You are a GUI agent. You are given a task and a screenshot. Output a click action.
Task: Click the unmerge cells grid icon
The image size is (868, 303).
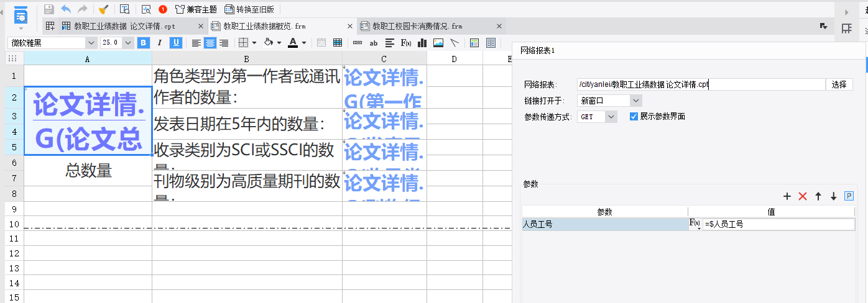pyautogui.click(x=338, y=43)
